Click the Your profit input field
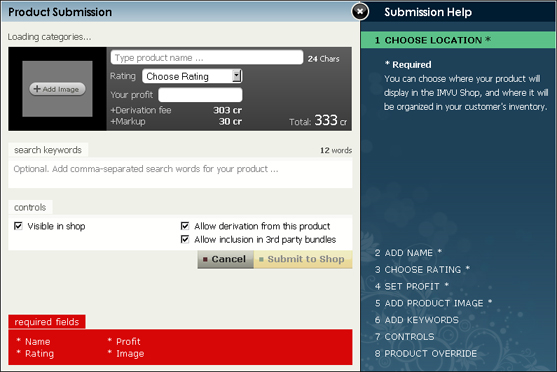This screenshot has height=372, width=557. [x=200, y=95]
